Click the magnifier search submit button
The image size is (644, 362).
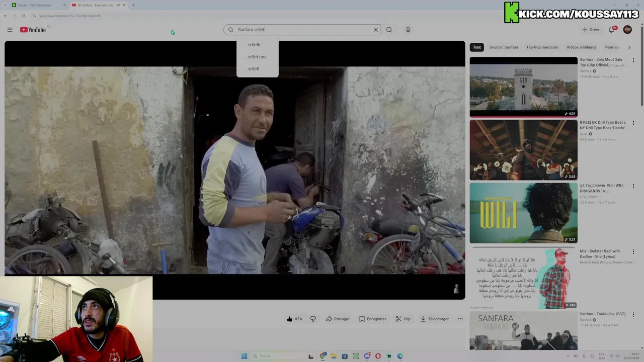pyautogui.click(x=389, y=30)
